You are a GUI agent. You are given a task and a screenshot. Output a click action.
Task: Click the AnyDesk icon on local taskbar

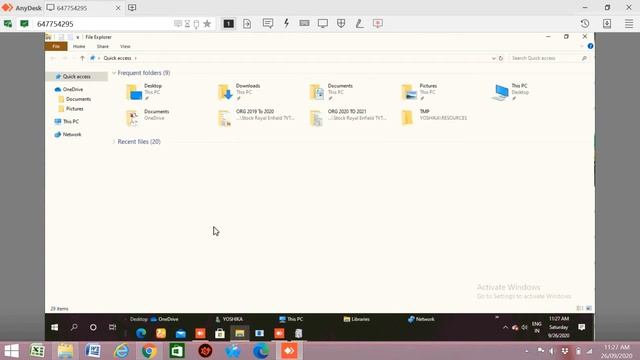pyautogui.click(x=289, y=351)
